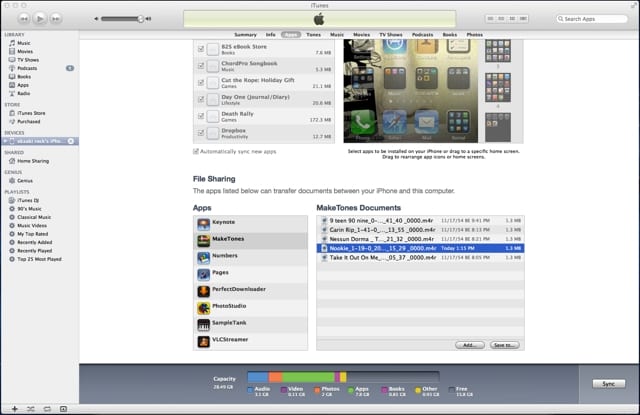Screen dimensions: 640x415
Task: Select Numbers in File Sharing apps
Action: click(x=251, y=257)
